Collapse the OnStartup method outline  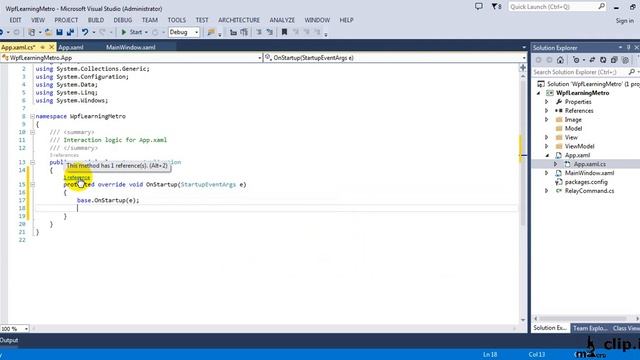[32, 184]
